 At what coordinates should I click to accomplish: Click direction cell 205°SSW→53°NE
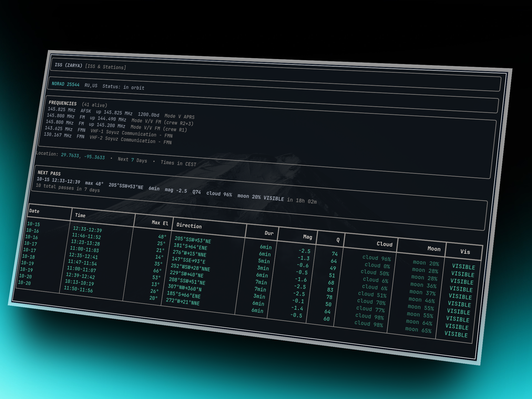193,240
